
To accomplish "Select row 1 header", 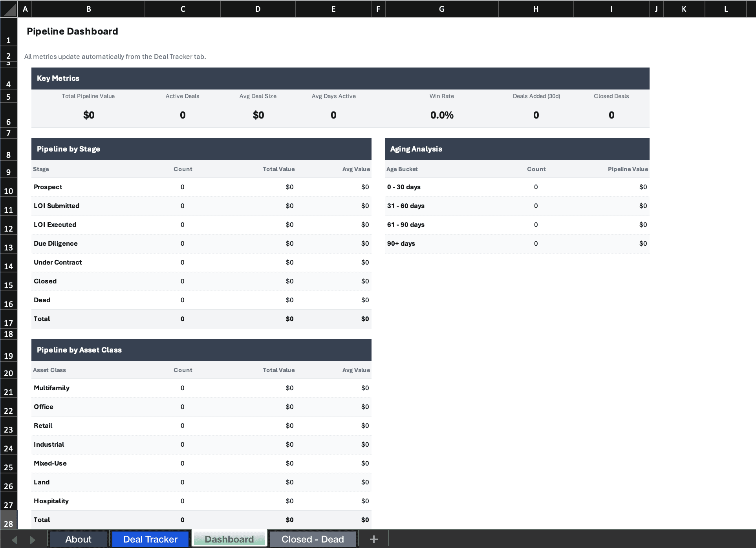I will coord(8,40).
